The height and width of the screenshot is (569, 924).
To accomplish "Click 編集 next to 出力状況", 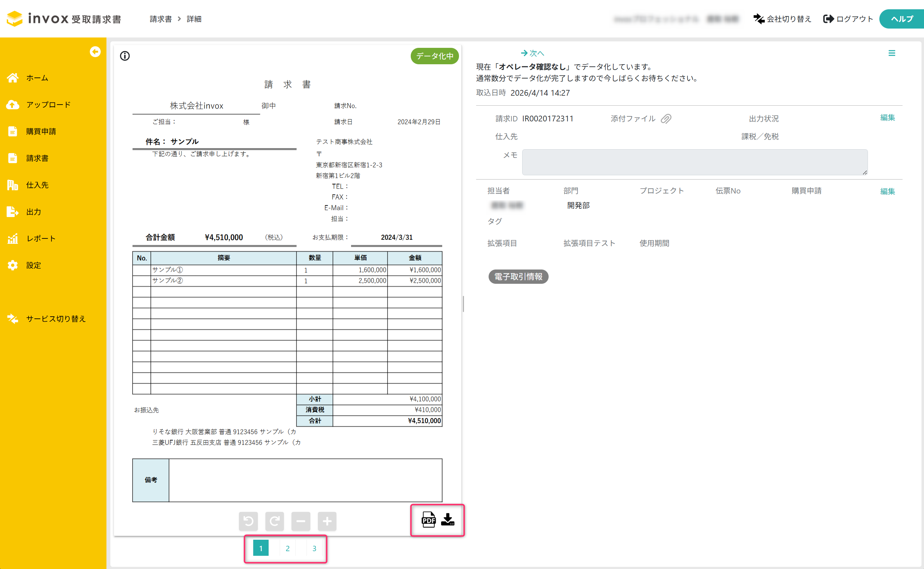I will [887, 118].
